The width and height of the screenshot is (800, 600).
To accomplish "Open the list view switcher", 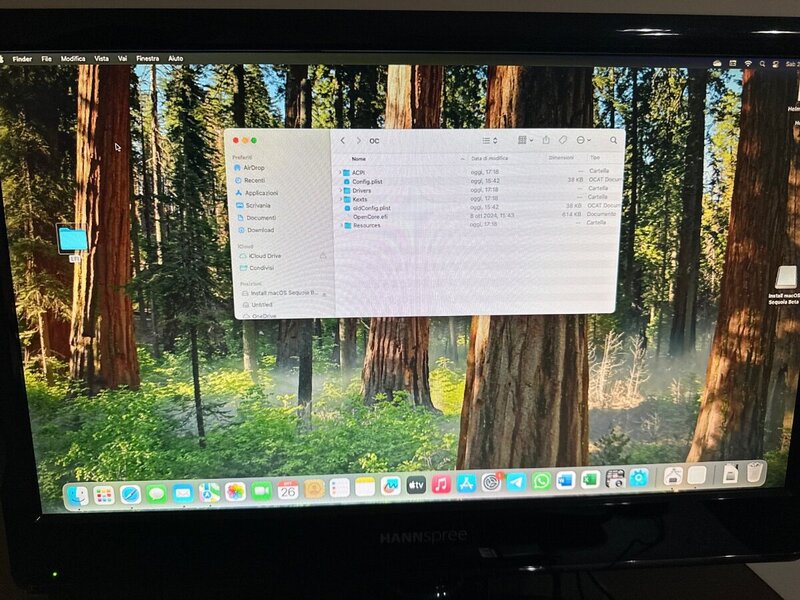I will pos(490,140).
